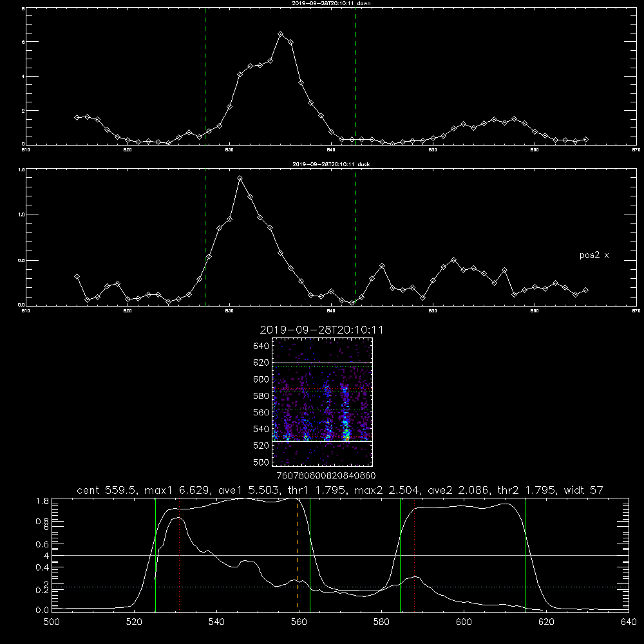Click the 'max1 6.629' value text
Screen dimensions: 644x644
coord(178,490)
